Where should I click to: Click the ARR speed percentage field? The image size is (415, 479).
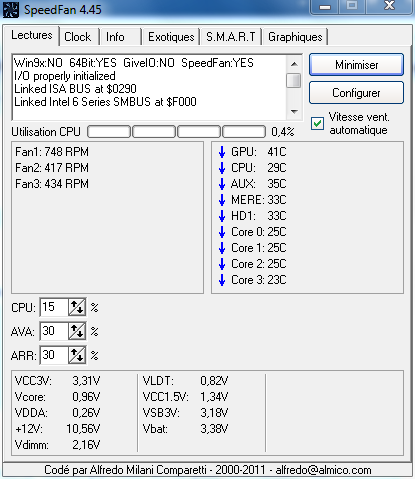[54, 355]
